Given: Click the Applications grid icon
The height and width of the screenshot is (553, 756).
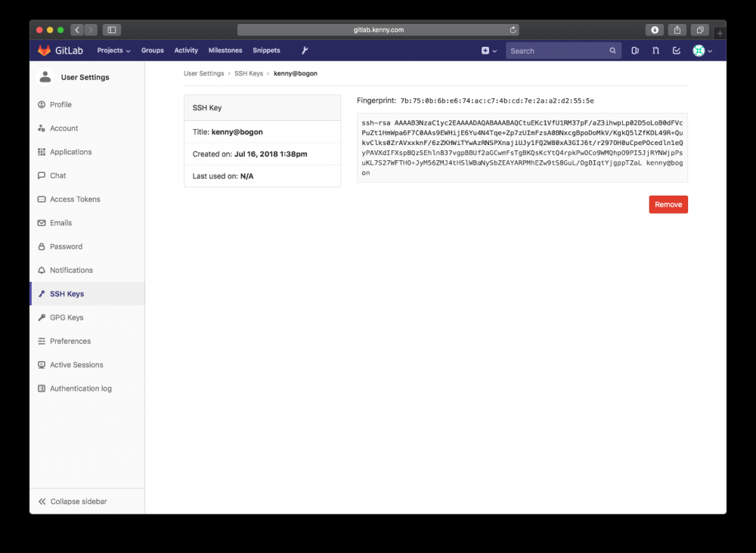Looking at the screenshot, I should (42, 152).
